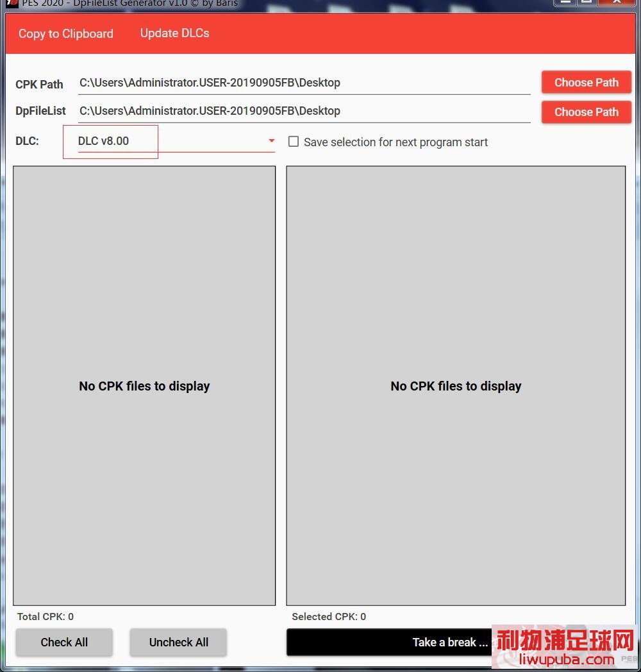
Task: Click the right selected CPK list panel
Action: coord(456,386)
